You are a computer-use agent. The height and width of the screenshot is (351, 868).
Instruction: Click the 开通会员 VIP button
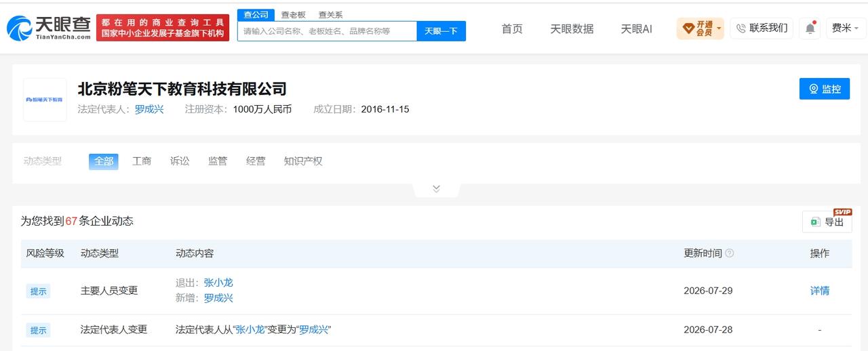tap(700, 28)
